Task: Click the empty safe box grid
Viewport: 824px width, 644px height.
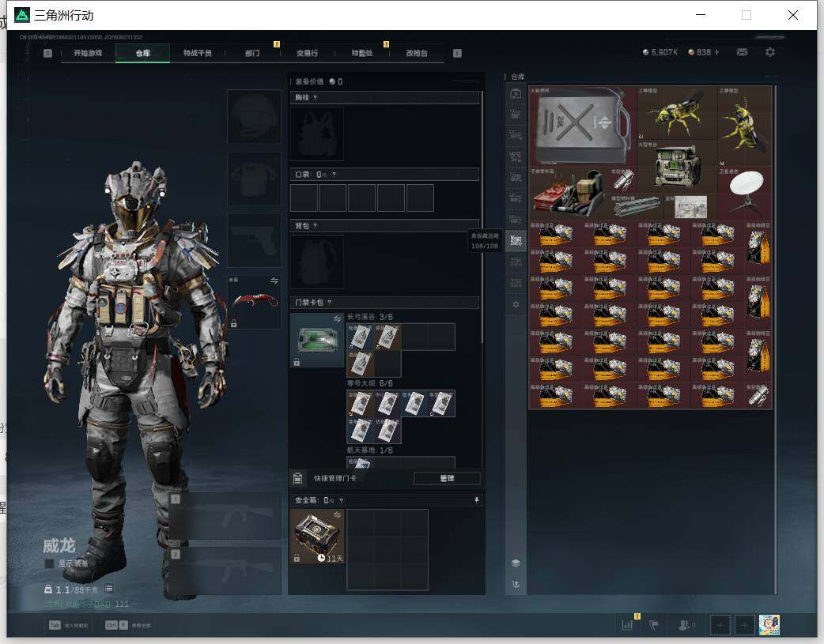Action: (387, 549)
